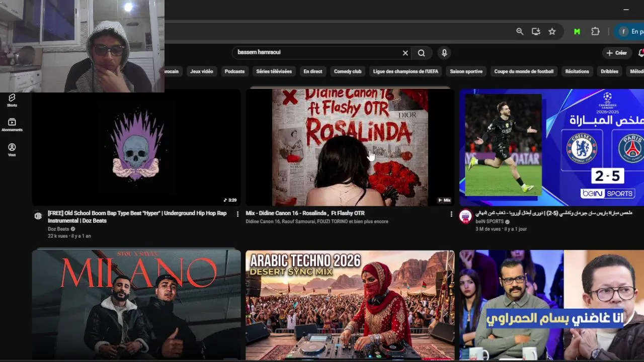The height and width of the screenshot is (362, 644).
Task: Select the Podcasts filter chip
Action: pyautogui.click(x=234, y=71)
